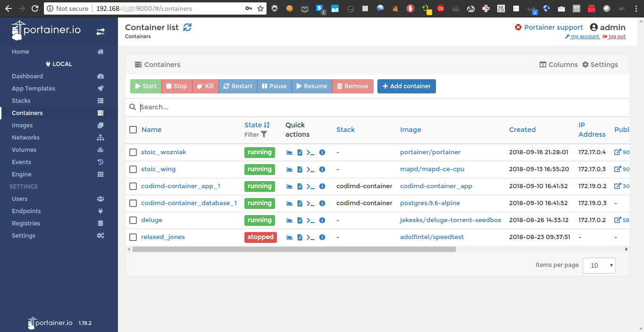Open the items per page dropdown
Viewport: 644px width, 332px height.
click(x=599, y=266)
